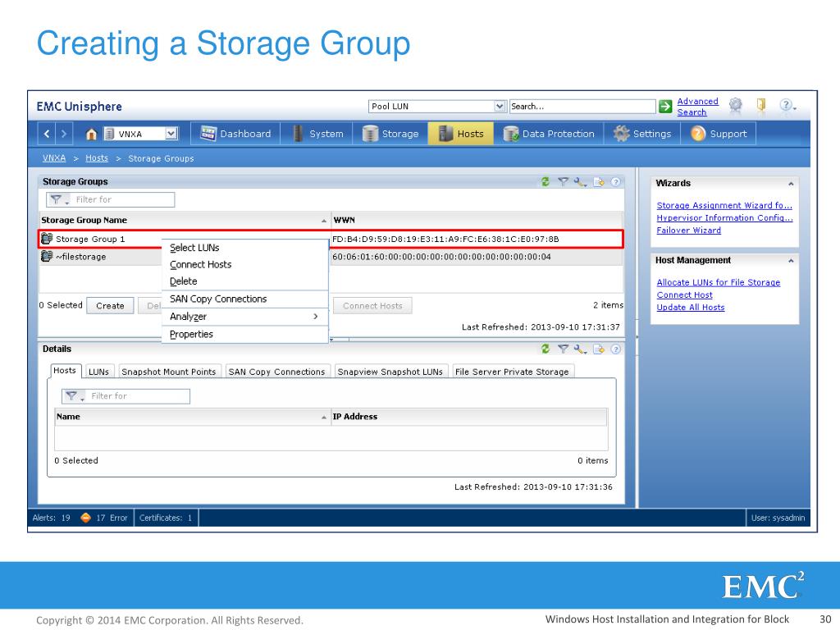The height and width of the screenshot is (630, 840).
Task: Open the System menu
Action: coord(317,134)
